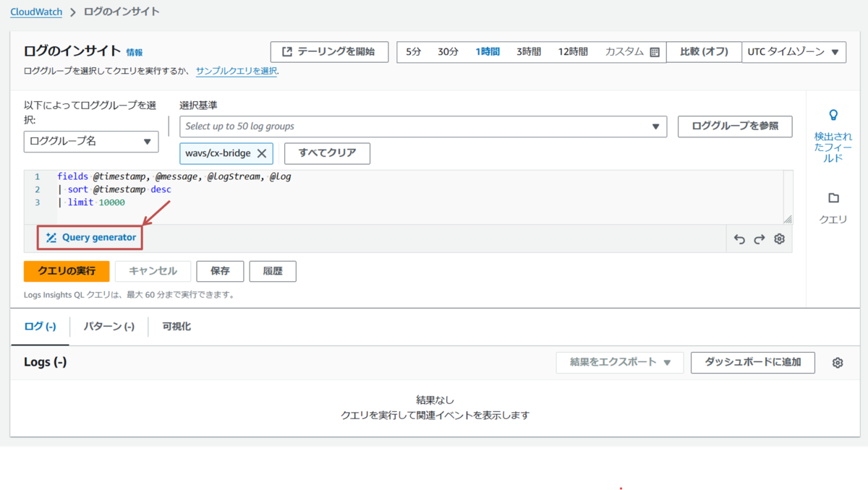Select the 3時間 time range

529,52
